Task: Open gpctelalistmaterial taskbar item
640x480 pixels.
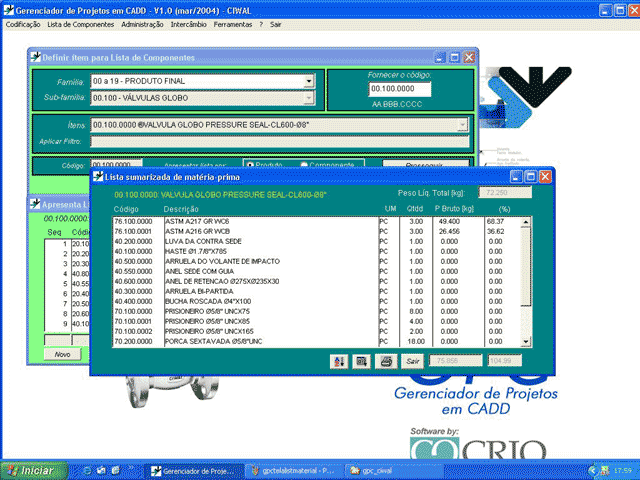Action: [x=294, y=469]
